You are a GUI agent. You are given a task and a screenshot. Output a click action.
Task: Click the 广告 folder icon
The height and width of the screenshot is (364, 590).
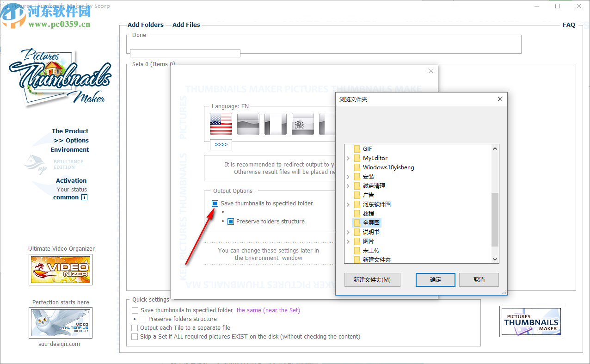[x=357, y=195]
